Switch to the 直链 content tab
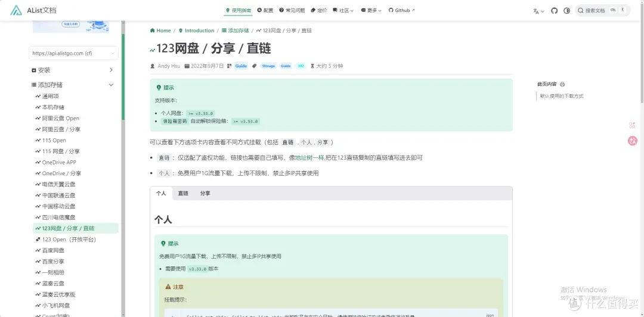This screenshot has width=644, height=317. click(183, 194)
